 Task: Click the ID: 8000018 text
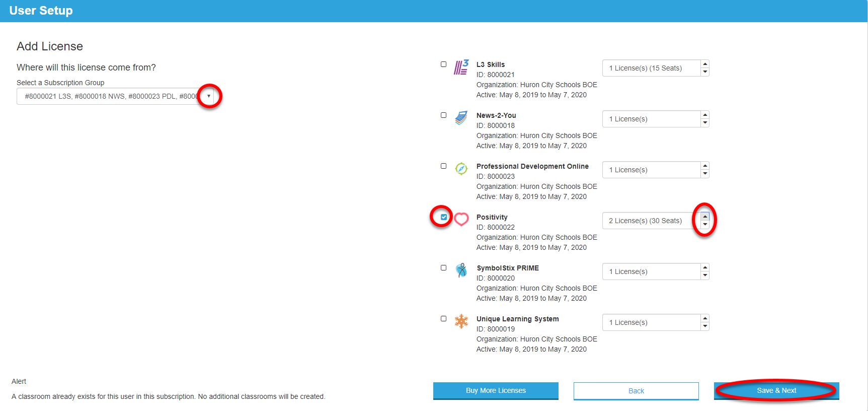click(496, 125)
